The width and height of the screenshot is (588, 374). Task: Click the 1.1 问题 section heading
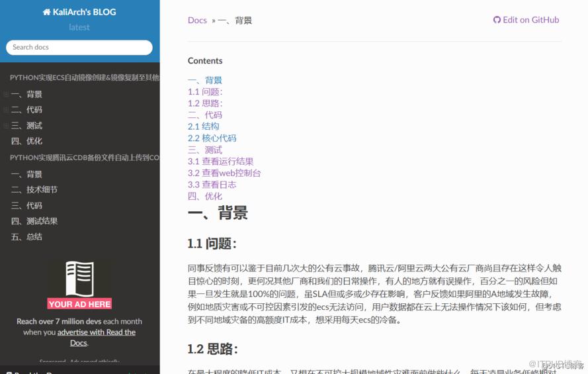click(212, 244)
